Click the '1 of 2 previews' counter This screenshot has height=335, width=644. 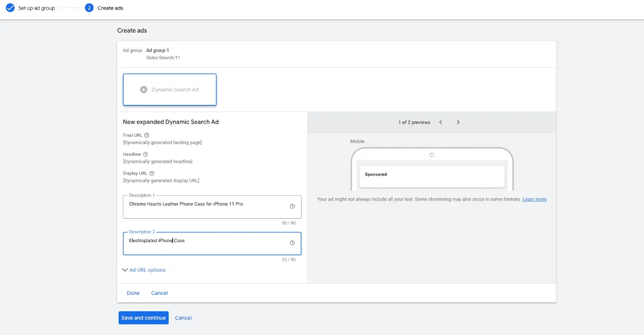click(414, 122)
